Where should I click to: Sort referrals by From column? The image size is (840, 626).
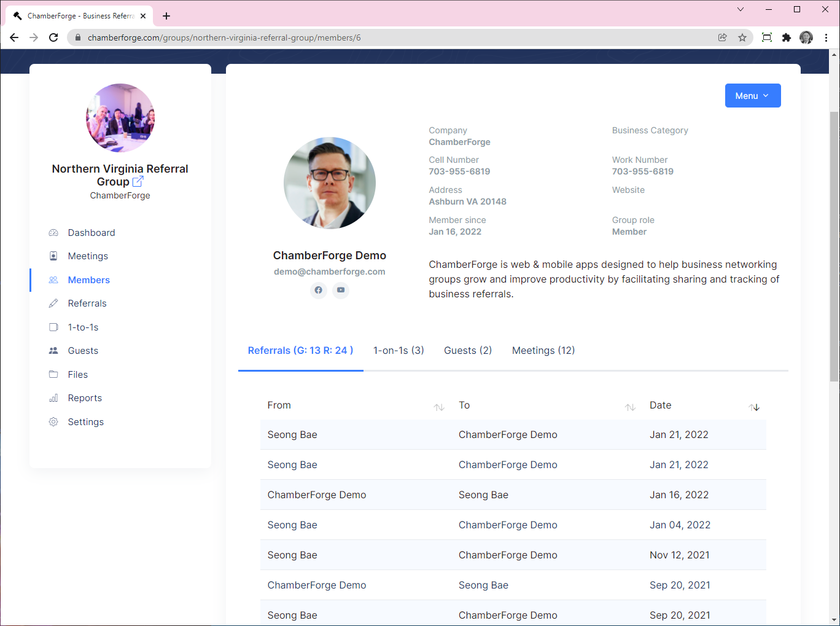[438, 407]
